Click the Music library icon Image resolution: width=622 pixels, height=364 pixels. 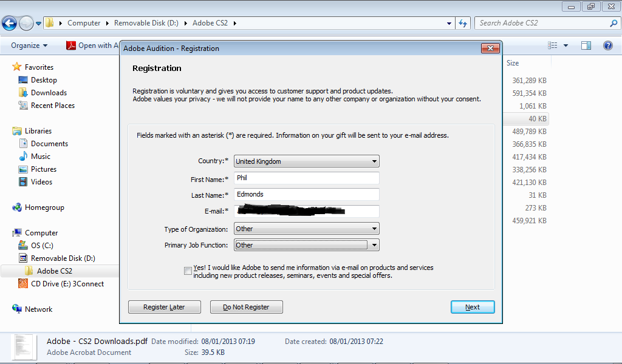24,156
